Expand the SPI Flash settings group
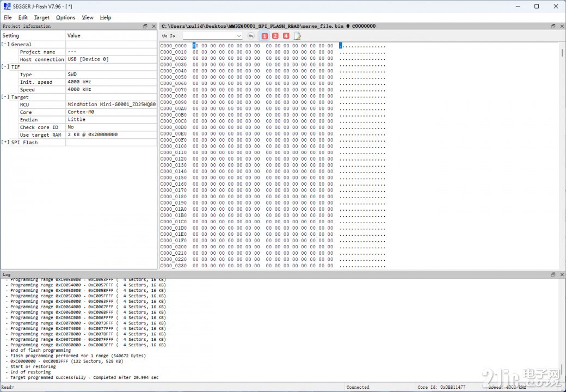Viewport: 566px width, 392px height. click(5, 142)
